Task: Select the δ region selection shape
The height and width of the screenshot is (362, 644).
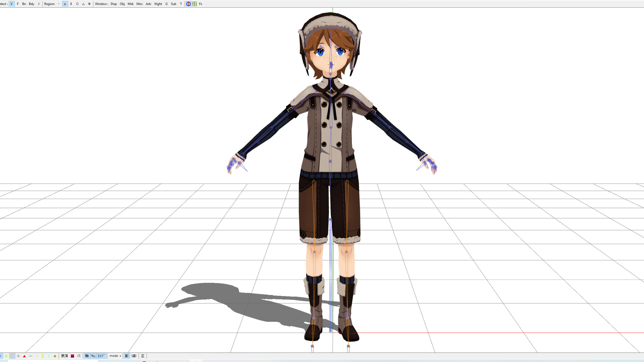Action: point(71,4)
